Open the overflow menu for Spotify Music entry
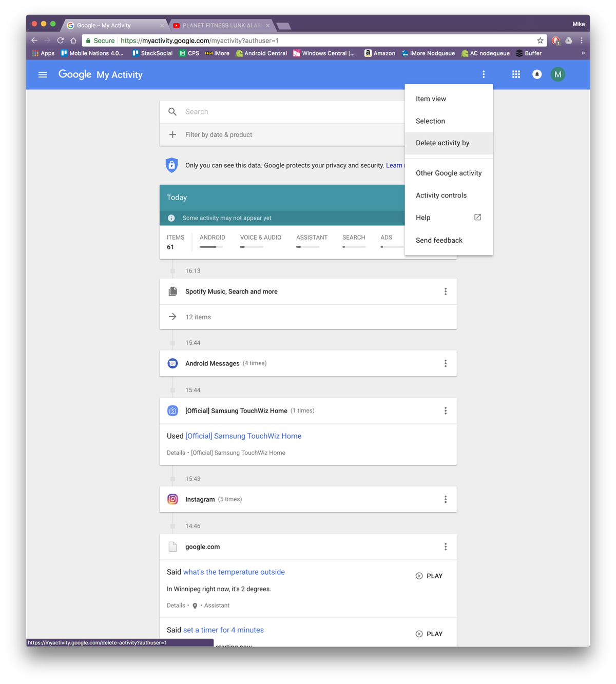This screenshot has height=684, width=616. (x=446, y=291)
